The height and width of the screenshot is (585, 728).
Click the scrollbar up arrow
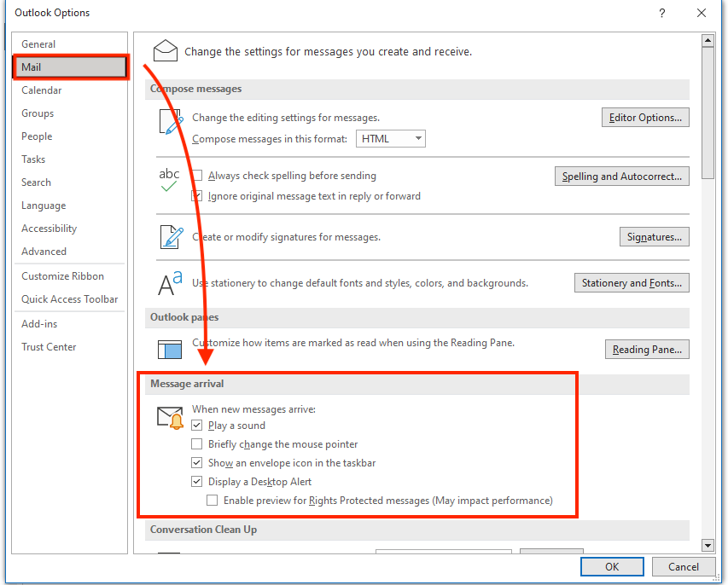pyautogui.click(x=708, y=41)
